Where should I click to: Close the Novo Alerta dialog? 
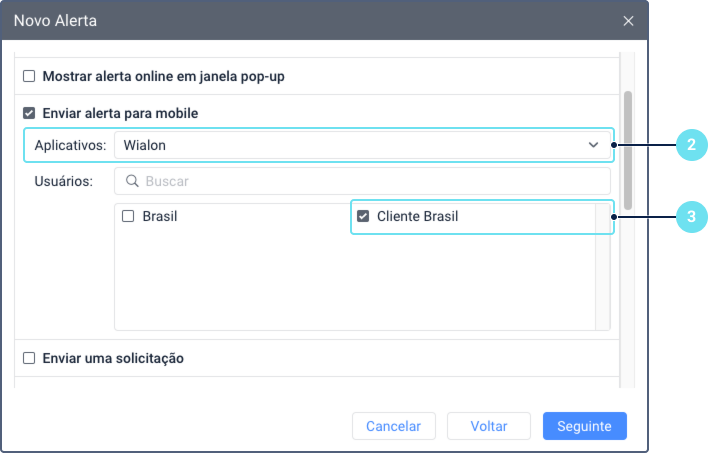click(x=628, y=20)
